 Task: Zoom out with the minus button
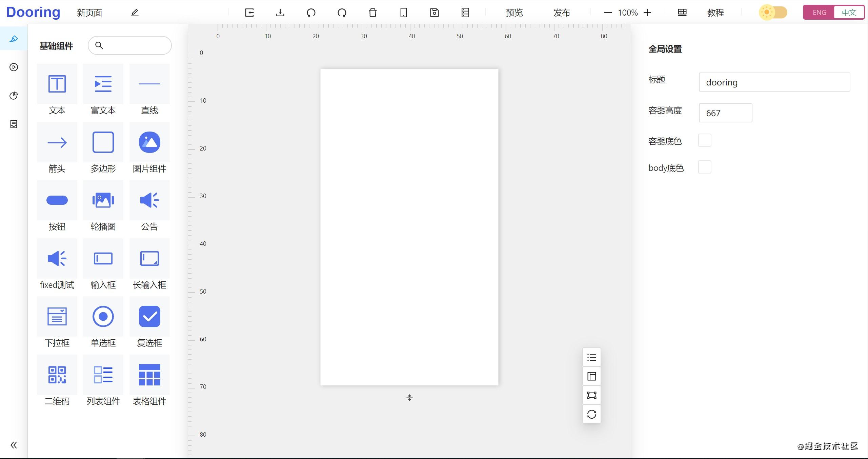(608, 13)
